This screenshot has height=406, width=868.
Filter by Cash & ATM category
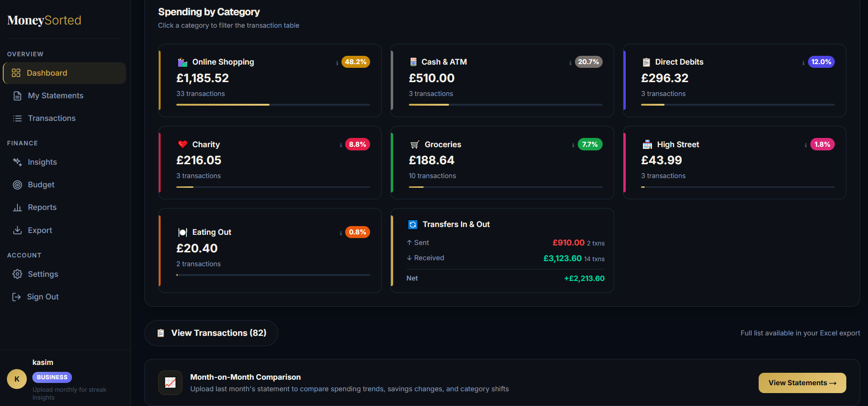click(x=502, y=80)
